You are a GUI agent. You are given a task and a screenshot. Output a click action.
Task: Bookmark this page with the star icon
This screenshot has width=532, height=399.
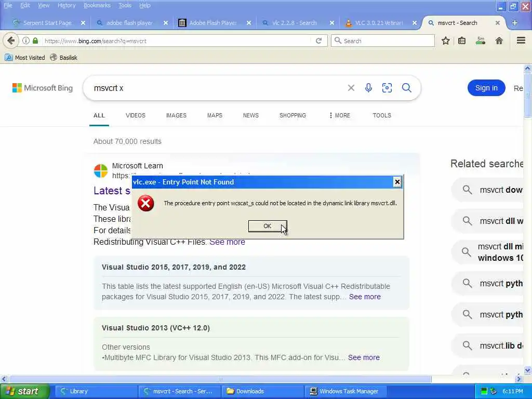tap(445, 41)
